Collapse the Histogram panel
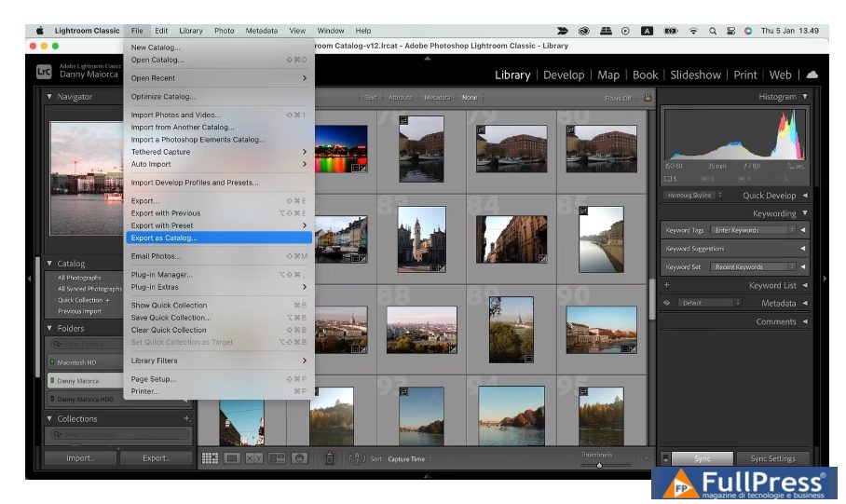This screenshot has width=846, height=504. [805, 97]
